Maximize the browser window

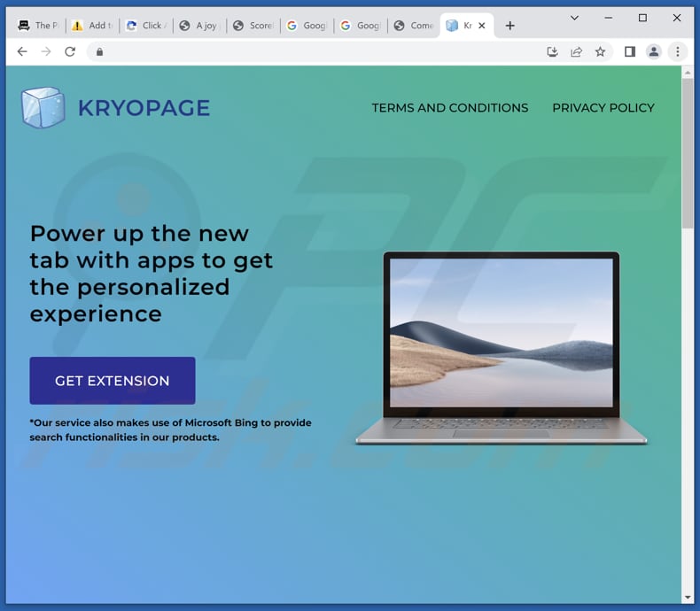642,18
